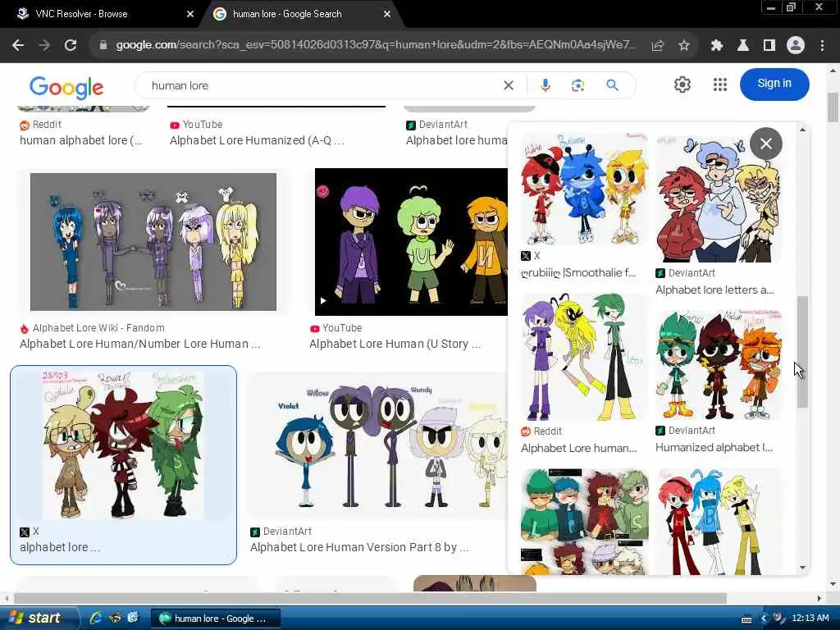The width and height of the screenshot is (840, 630).
Task: Close the VNC Resolver tab
Action: (x=190, y=14)
